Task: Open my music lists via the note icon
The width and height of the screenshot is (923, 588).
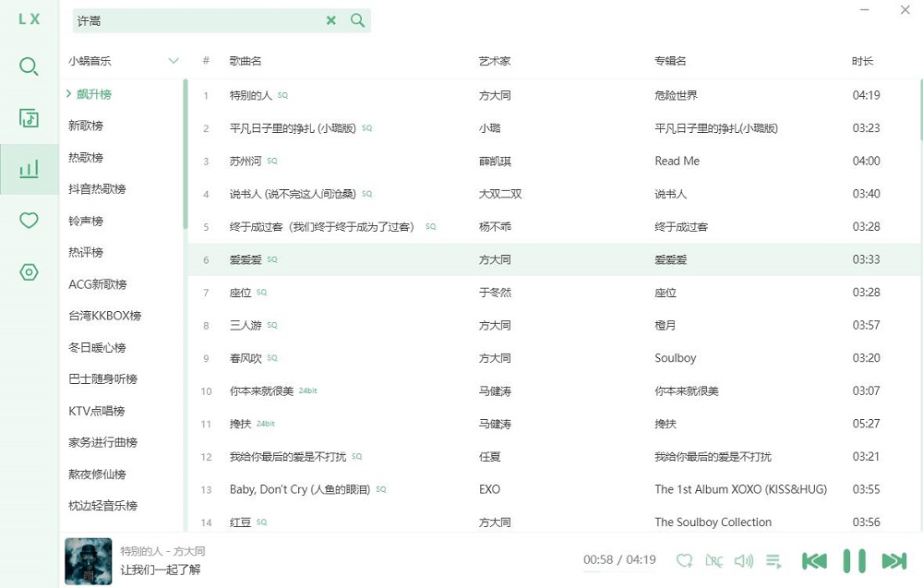Action: pos(28,118)
